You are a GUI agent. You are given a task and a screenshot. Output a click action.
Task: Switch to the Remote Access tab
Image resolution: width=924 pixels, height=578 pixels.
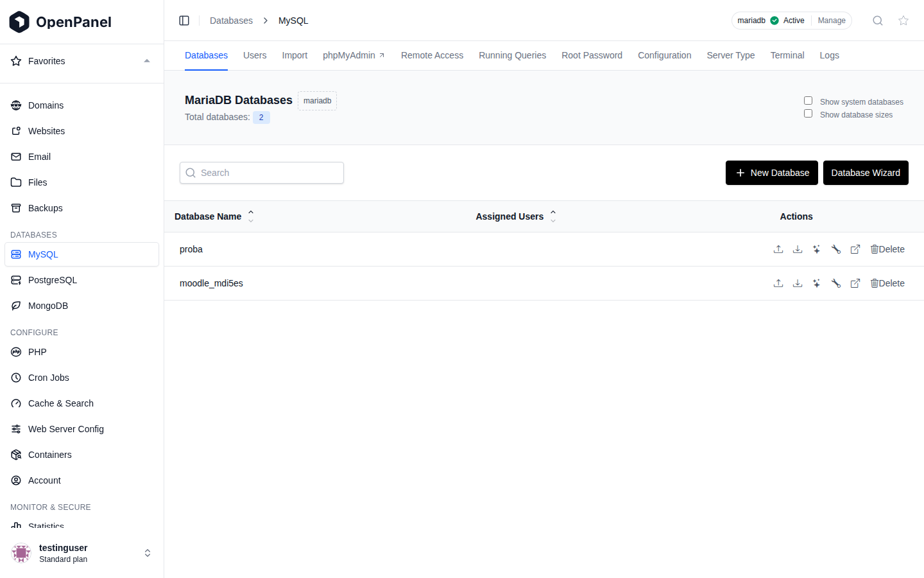[x=432, y=55]
